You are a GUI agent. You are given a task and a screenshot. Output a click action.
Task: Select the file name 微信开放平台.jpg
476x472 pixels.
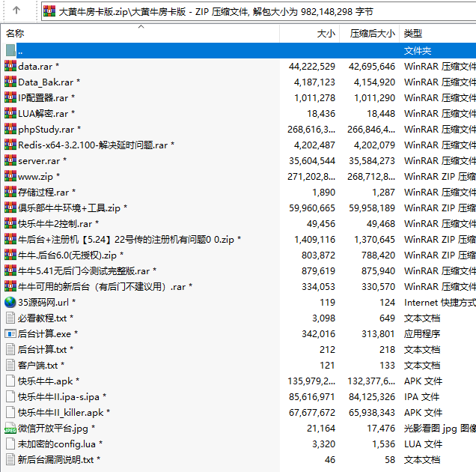pos(53,429)
